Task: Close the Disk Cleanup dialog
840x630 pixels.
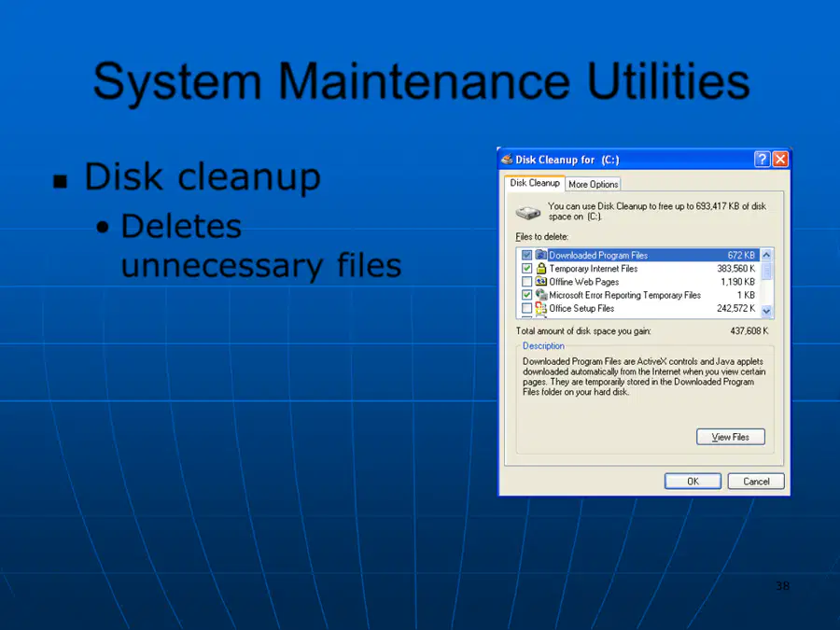Action: (x=780, y=159)
